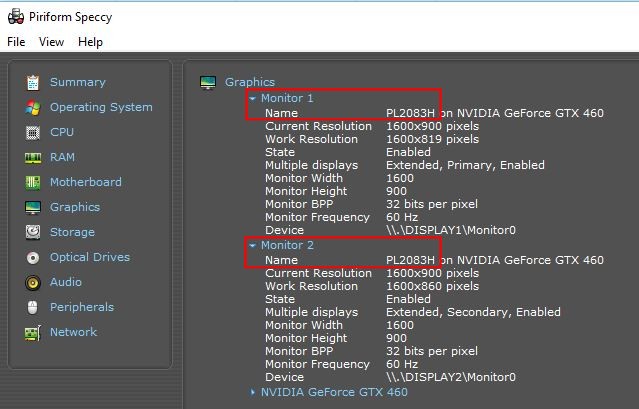Click the Network card icon

click(x=33, y=333)
